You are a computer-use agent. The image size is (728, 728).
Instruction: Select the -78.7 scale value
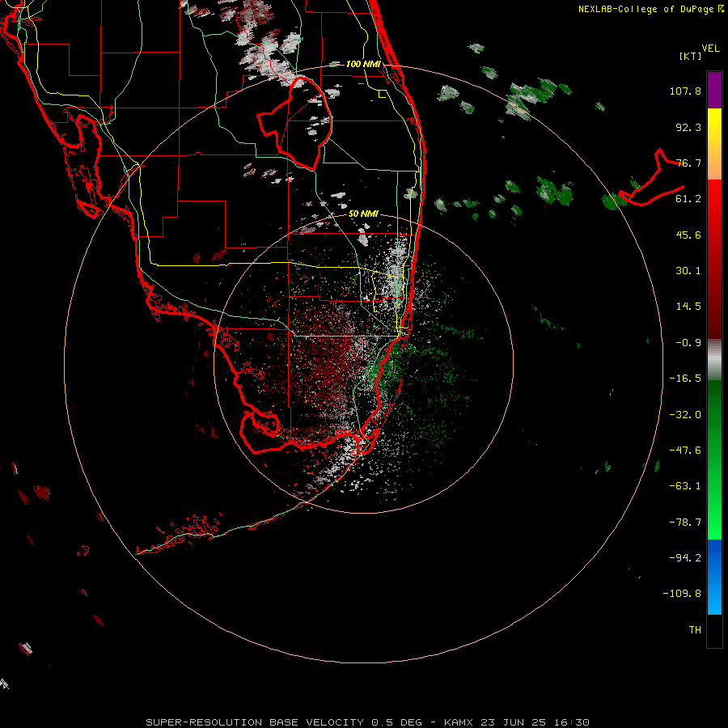[685, 523]
